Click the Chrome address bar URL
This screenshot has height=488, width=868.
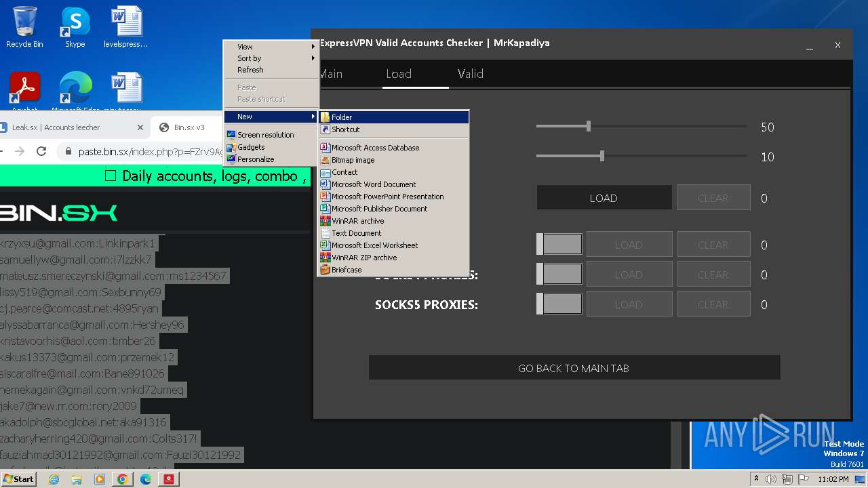click(151, 151)
